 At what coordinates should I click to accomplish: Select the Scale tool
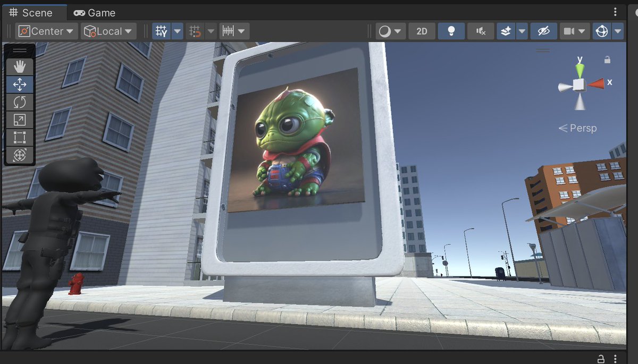20,120
